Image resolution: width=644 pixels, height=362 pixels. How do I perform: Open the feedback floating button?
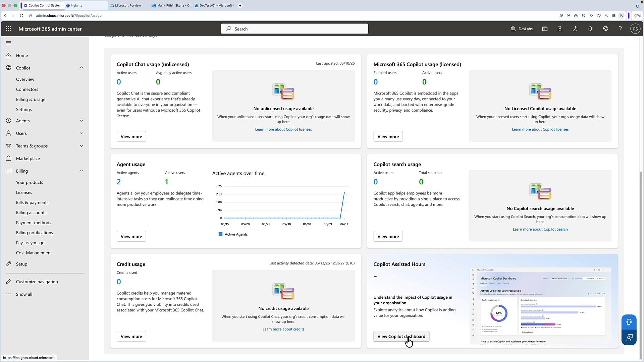point(629,338)
